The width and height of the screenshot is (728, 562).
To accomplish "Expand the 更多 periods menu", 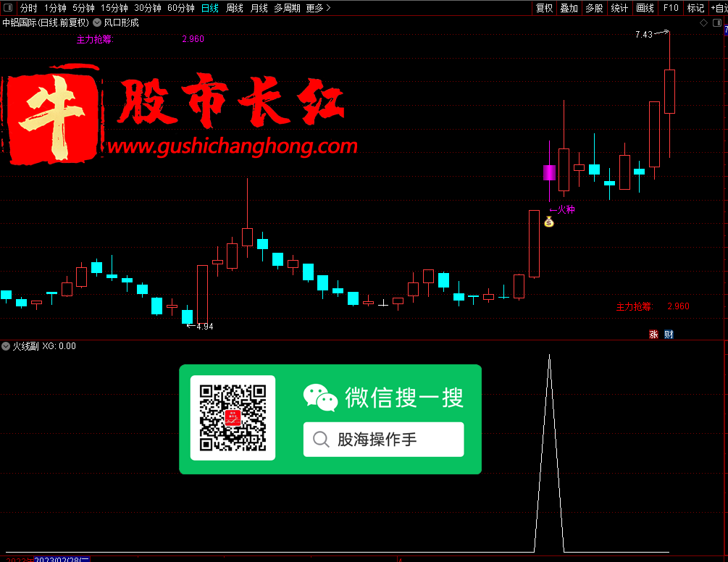I will pos(318,8).
